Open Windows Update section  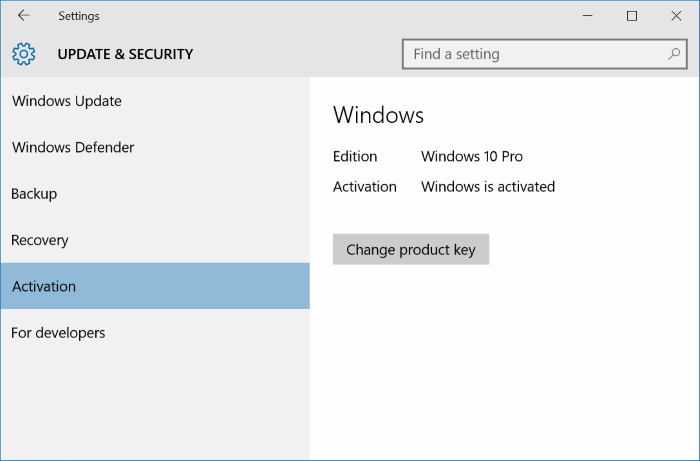(155, 101)
